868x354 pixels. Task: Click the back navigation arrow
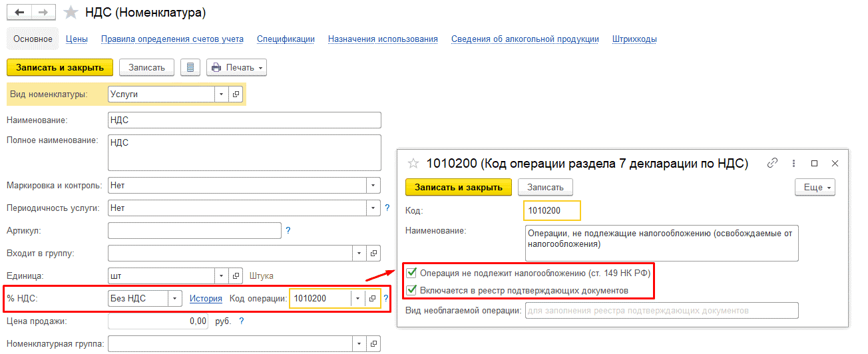coord(19,13)
